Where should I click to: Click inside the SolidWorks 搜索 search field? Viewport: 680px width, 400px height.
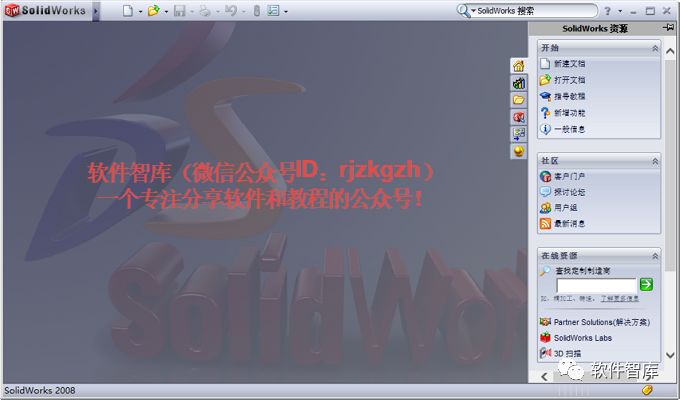coord(536,11)
